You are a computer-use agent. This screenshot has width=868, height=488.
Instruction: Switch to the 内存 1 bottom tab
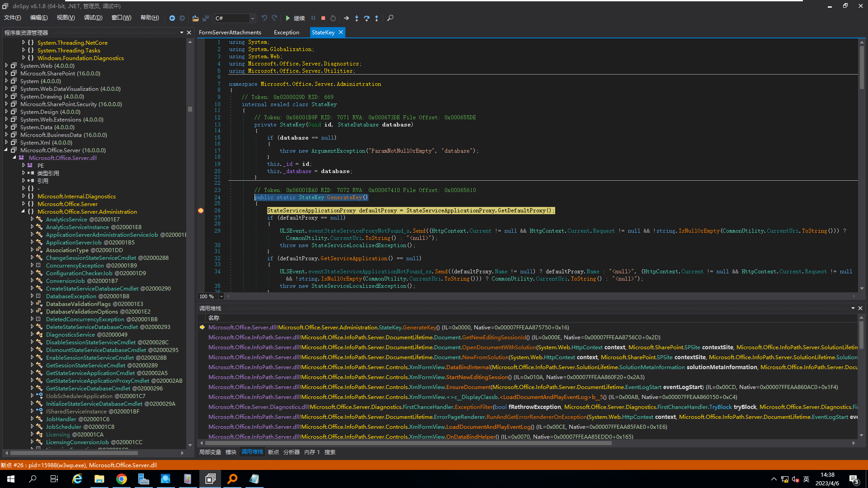click(312, 452)
